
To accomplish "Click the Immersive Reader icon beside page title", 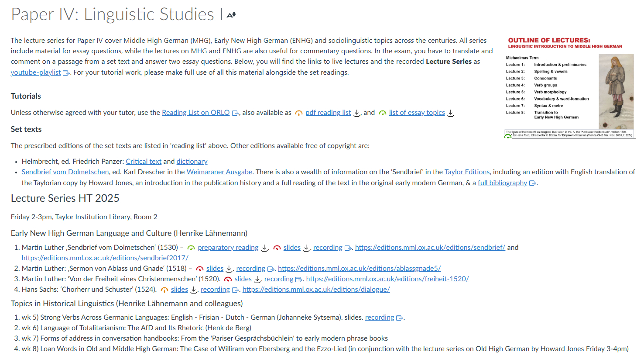I will point(231,15).
